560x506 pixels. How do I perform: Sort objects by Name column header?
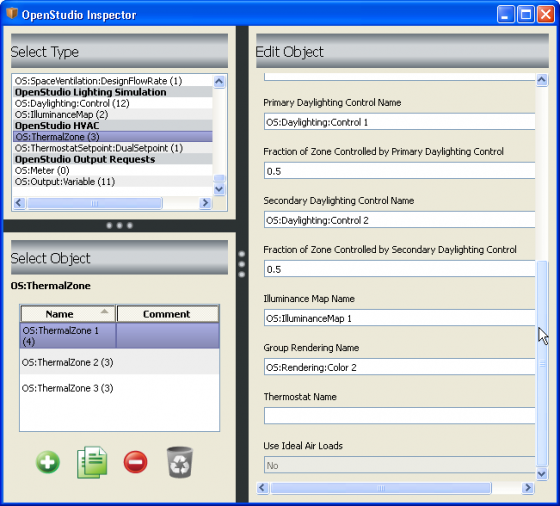coord(68,314)
